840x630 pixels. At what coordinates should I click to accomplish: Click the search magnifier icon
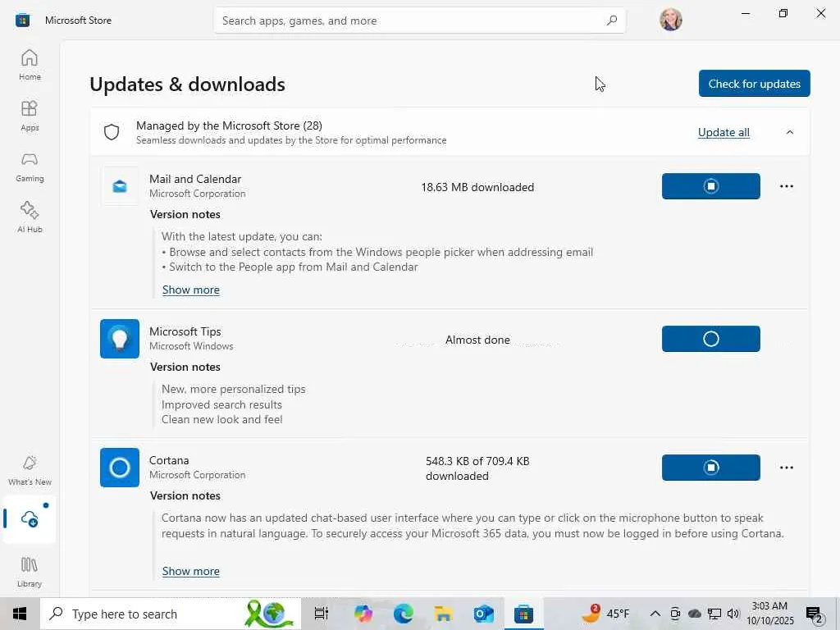pyautogui.click(x=611, y=21)
